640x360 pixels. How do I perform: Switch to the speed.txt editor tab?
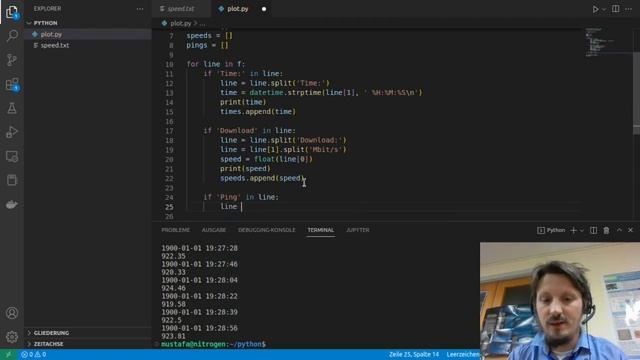(x=181, y=9)
